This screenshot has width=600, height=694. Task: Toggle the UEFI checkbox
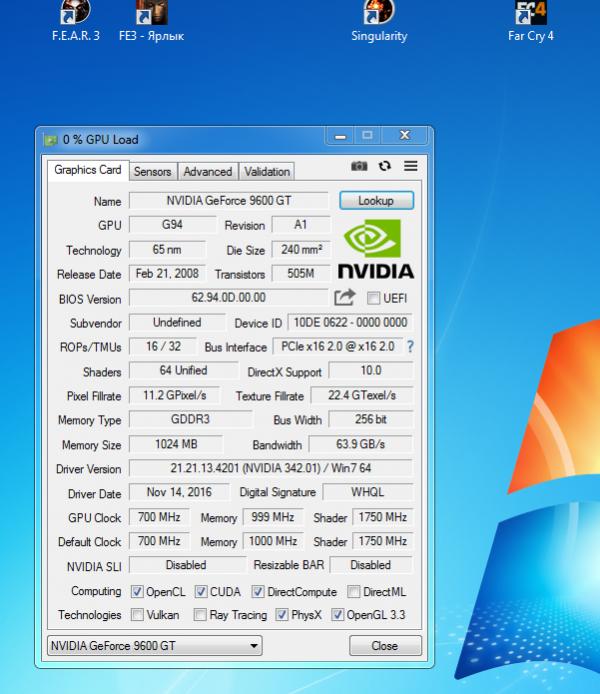373,298
